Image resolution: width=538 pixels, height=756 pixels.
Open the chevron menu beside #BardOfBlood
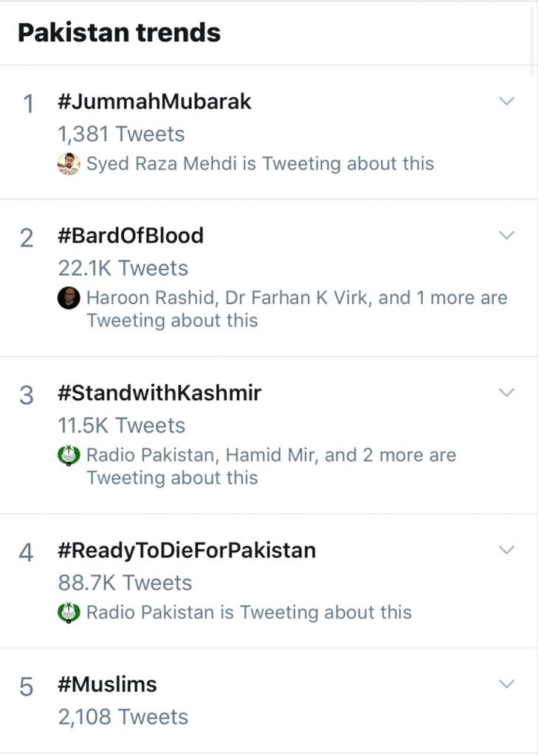[506, 236]
